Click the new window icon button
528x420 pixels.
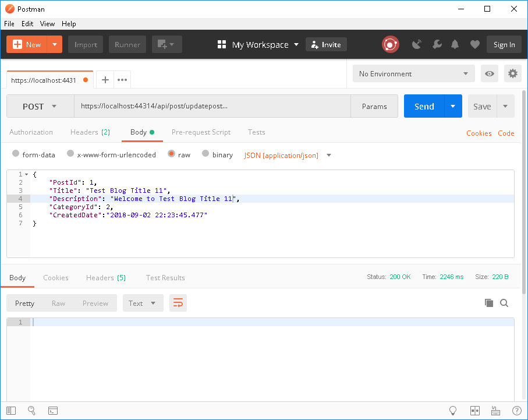click(166, 44)
